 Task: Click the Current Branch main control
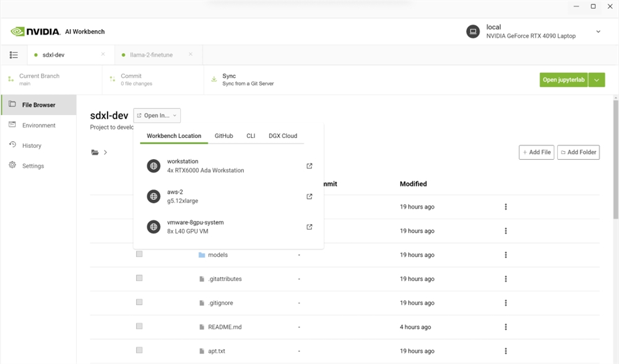pyautogui.click(x=51, y=79)
